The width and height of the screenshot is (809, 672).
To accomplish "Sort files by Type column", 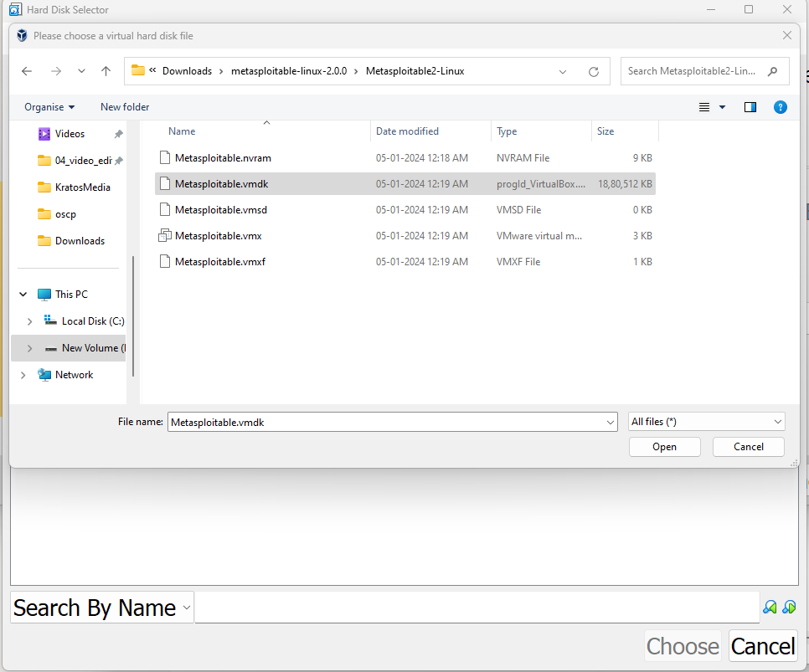I will (541, 131).
